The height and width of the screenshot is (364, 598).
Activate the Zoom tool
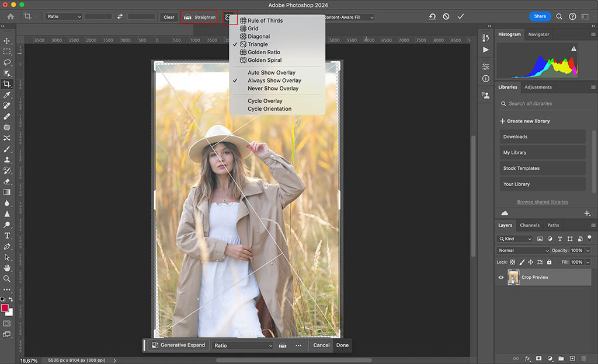tap(7, 278)
